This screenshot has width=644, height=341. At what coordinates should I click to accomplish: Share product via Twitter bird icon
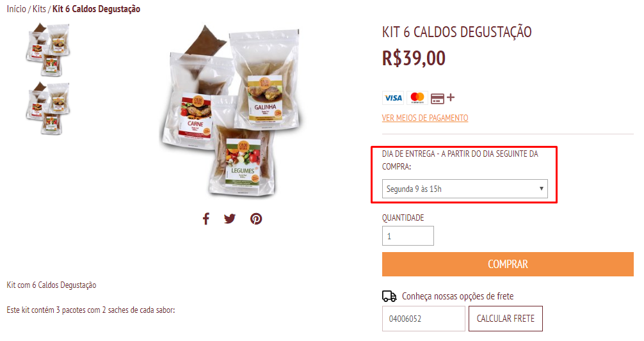[x=230, y=219]
